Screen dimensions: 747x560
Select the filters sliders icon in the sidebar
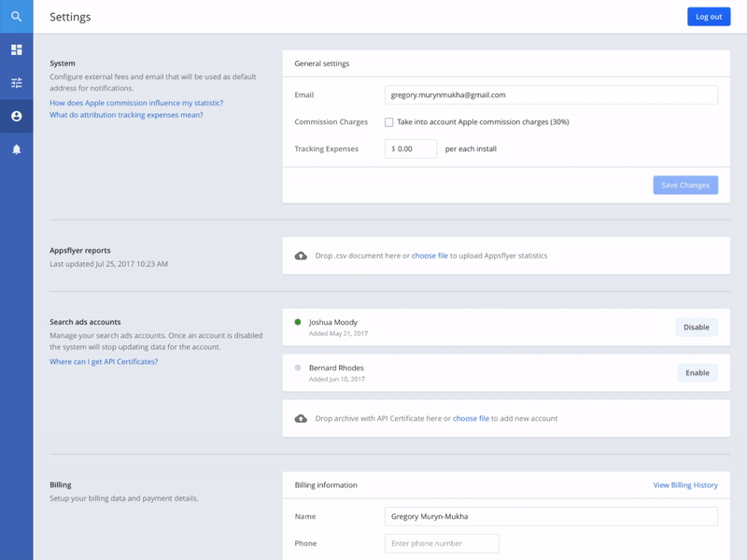17,82
